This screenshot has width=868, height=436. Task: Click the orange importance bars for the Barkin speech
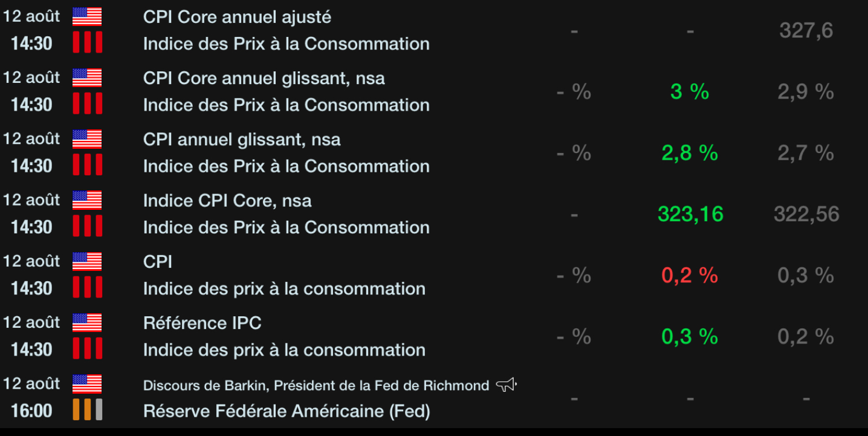tap(88, 411)
